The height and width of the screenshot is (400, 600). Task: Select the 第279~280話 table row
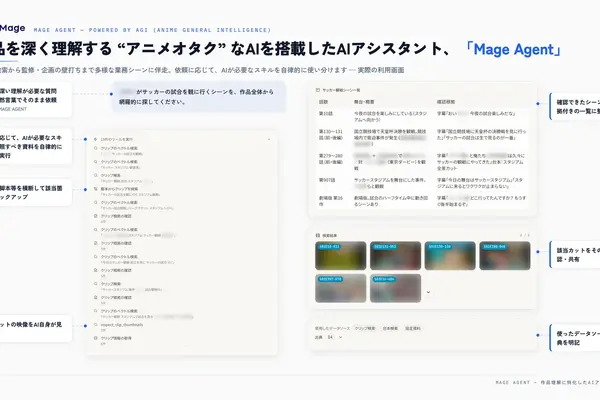(x=422, y=162)
